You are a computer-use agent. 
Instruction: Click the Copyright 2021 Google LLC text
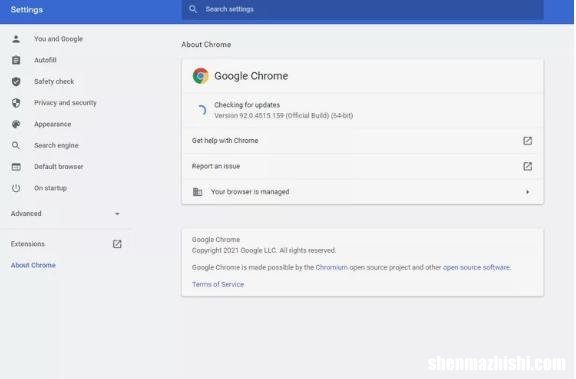click(x=264, y=250)
